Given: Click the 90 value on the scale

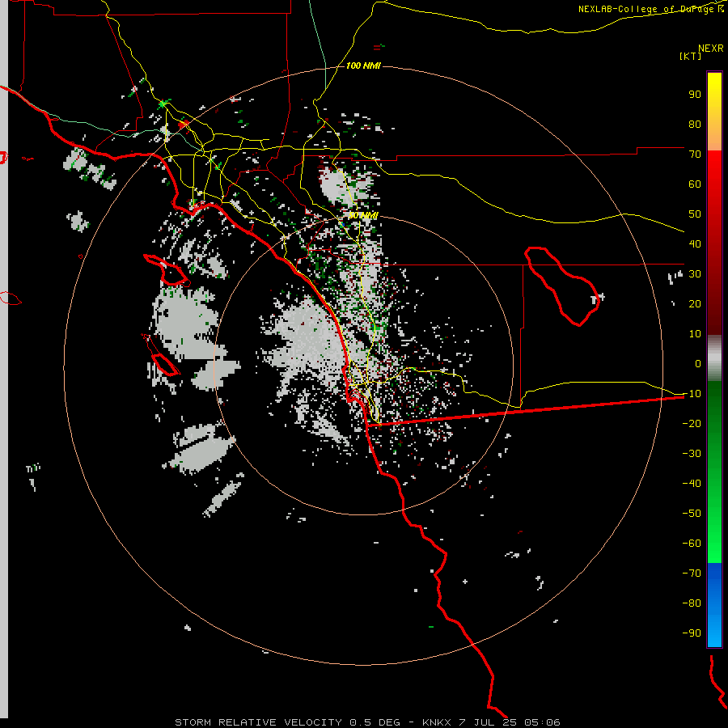Looking at the screenshot, I should (x=695, y=95).
